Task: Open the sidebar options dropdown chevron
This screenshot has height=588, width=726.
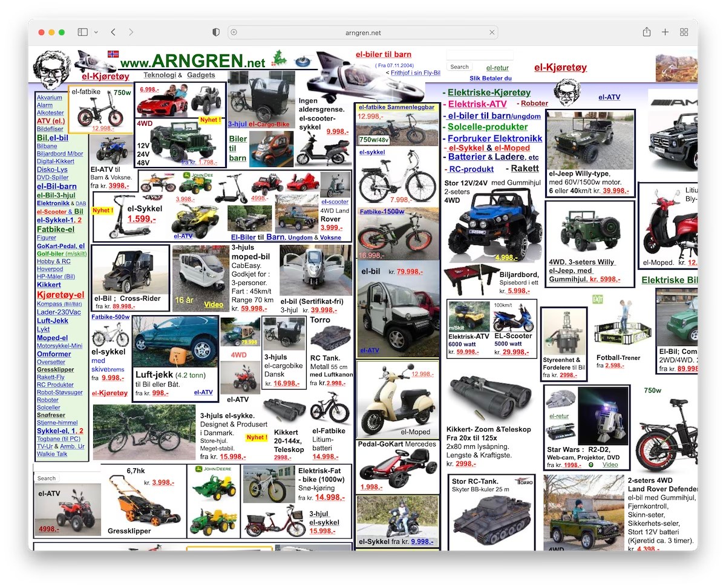Action: [x=96, y=32]
